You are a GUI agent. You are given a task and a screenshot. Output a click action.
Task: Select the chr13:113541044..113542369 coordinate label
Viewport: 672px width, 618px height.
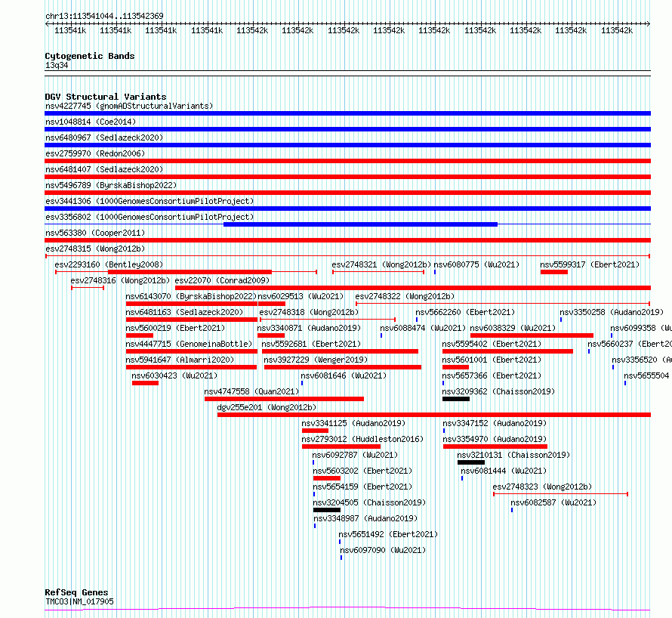coord(104,16)
